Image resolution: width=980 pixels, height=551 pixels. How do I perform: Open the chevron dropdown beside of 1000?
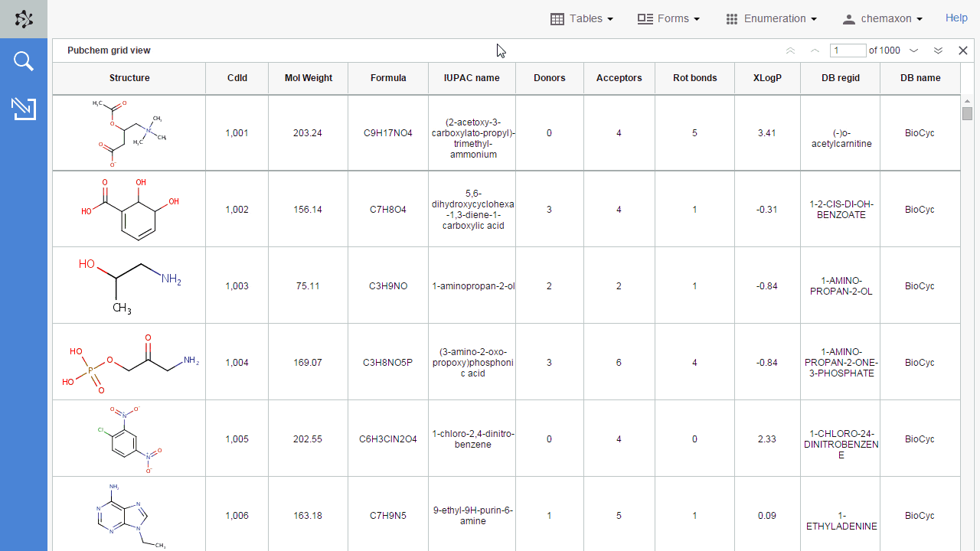tap(913, 51)
